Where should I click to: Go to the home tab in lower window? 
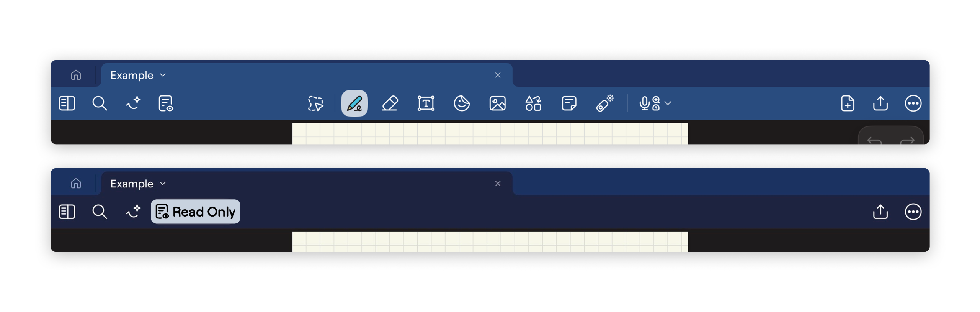[76, 183]
